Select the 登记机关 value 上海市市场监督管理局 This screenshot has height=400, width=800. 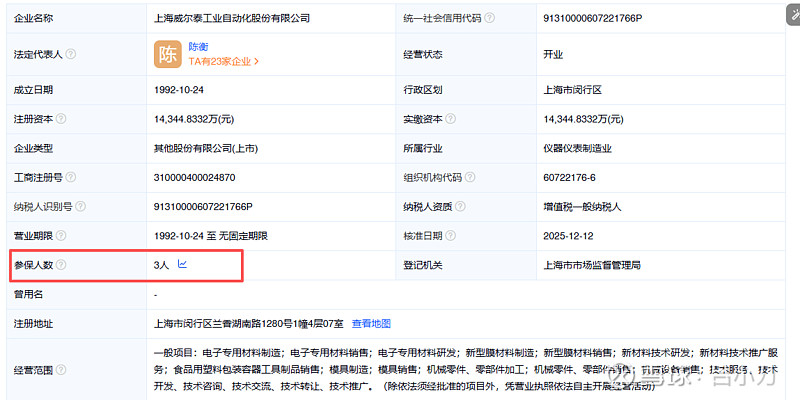(592, 265)
